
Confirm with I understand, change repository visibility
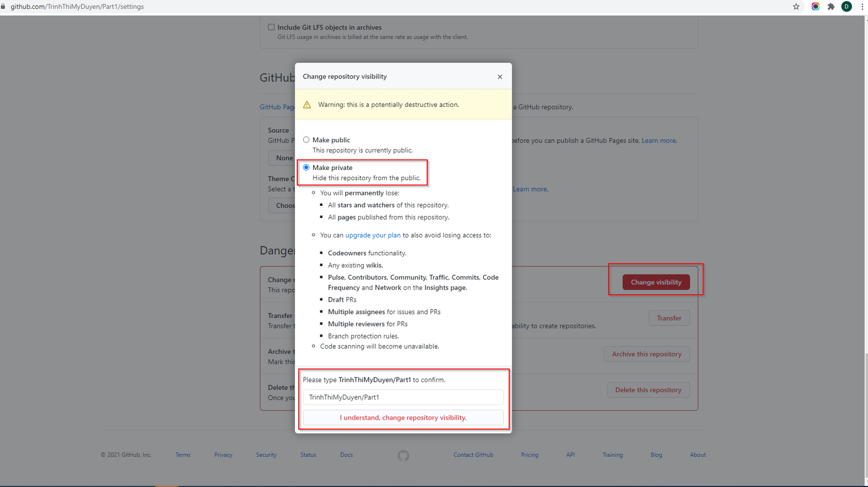tap(403, 418)
